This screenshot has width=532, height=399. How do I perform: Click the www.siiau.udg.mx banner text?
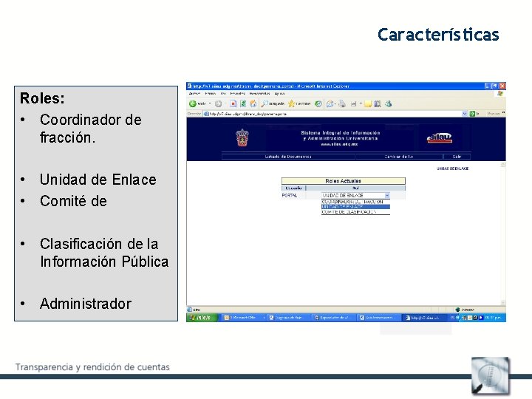pyautogui.click(x=339, y=144)
